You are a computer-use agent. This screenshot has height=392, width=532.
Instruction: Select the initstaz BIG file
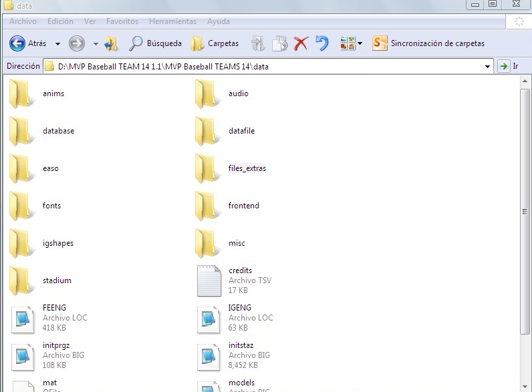tap(241, 345)
